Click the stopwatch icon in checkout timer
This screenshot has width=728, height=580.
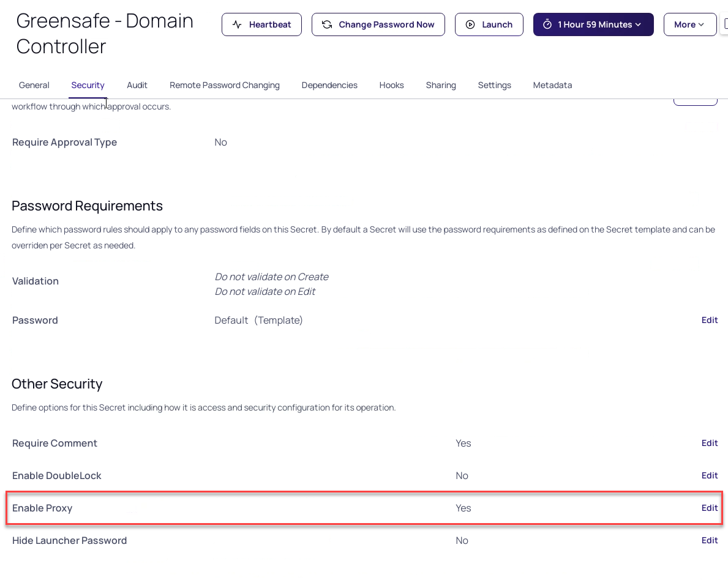coord(547,24)
